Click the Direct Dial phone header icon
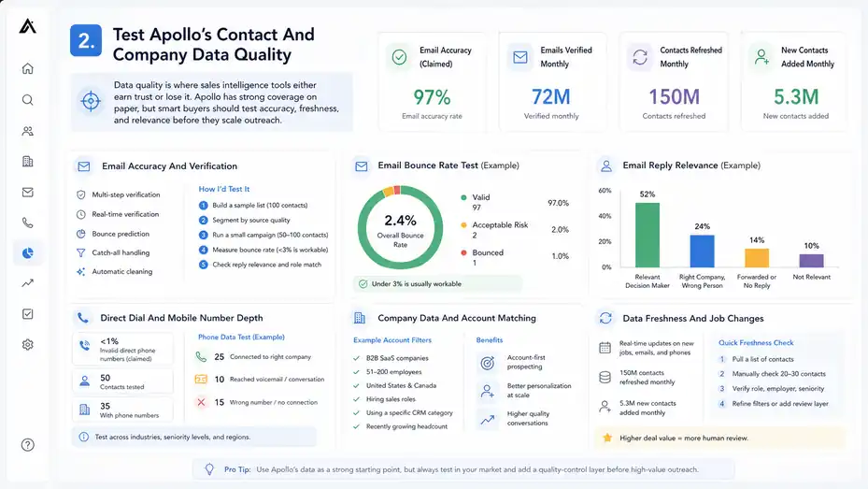 point(83,318)
